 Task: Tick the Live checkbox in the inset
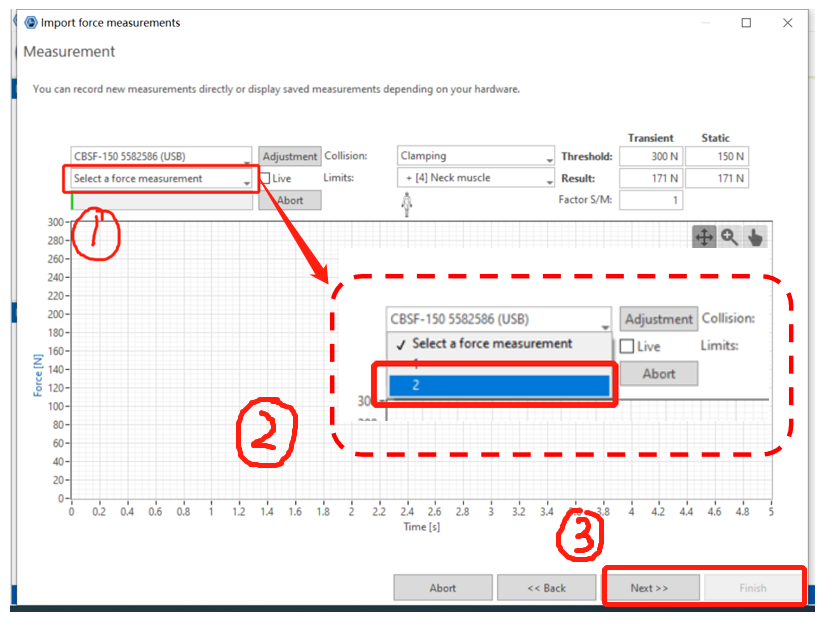[627, 347]
